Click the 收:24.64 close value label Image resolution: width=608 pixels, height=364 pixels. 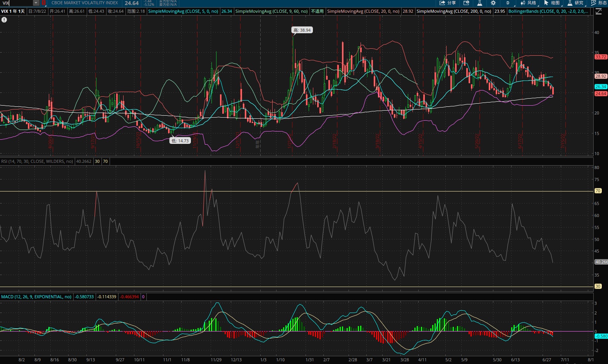pos(116,11)
